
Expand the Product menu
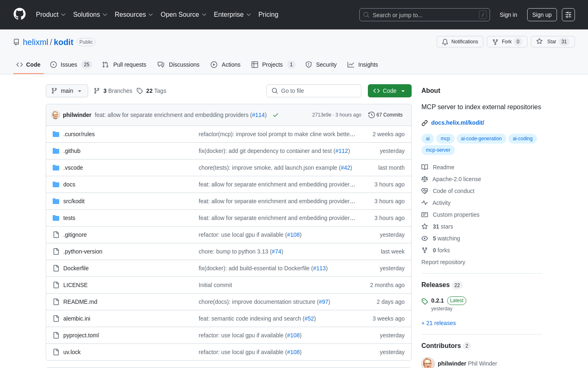coord(51,14)
